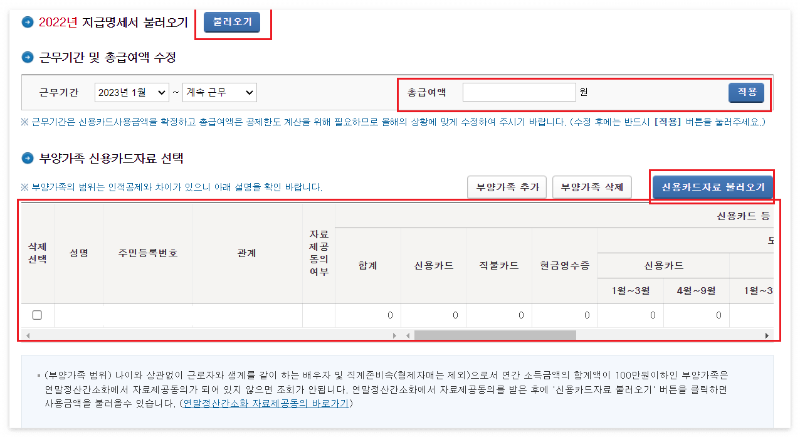
Task: Open the 연말정산간소화 자료제공동의 바로가기 link
Action: [265, 403]
